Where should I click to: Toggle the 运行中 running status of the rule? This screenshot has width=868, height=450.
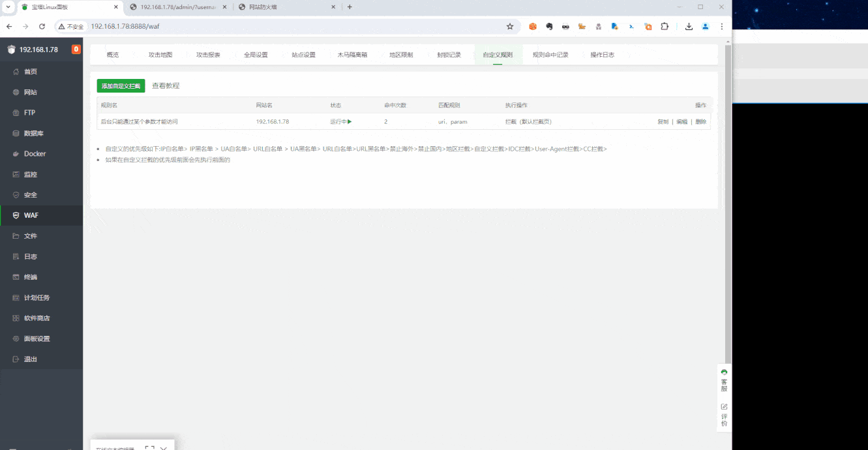341,121
